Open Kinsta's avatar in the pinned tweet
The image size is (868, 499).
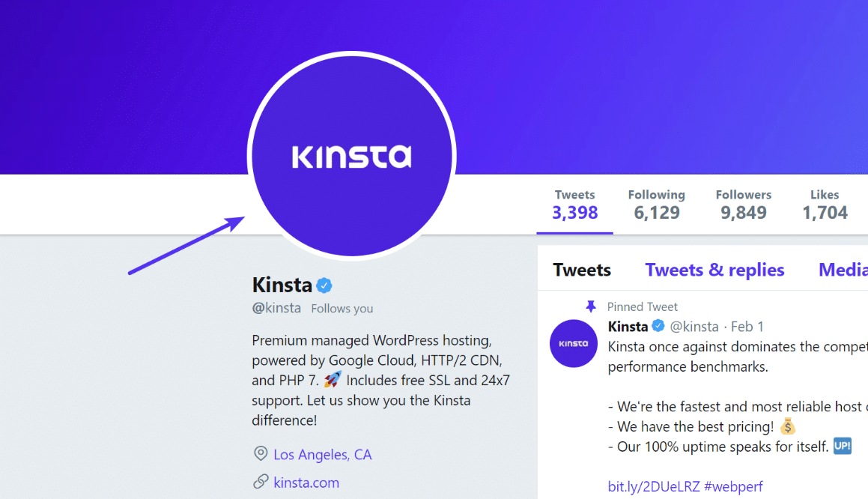tap(574, 343)
